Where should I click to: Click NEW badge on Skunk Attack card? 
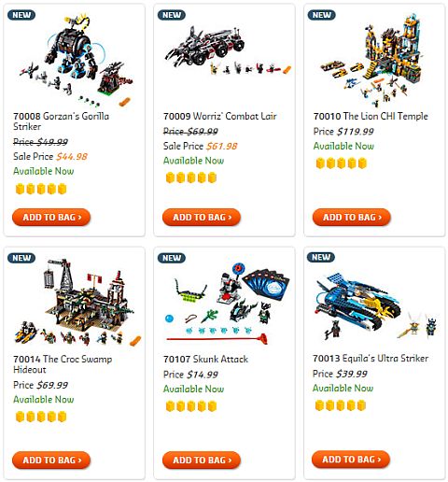pyautogui.click(x=172, y=258)
